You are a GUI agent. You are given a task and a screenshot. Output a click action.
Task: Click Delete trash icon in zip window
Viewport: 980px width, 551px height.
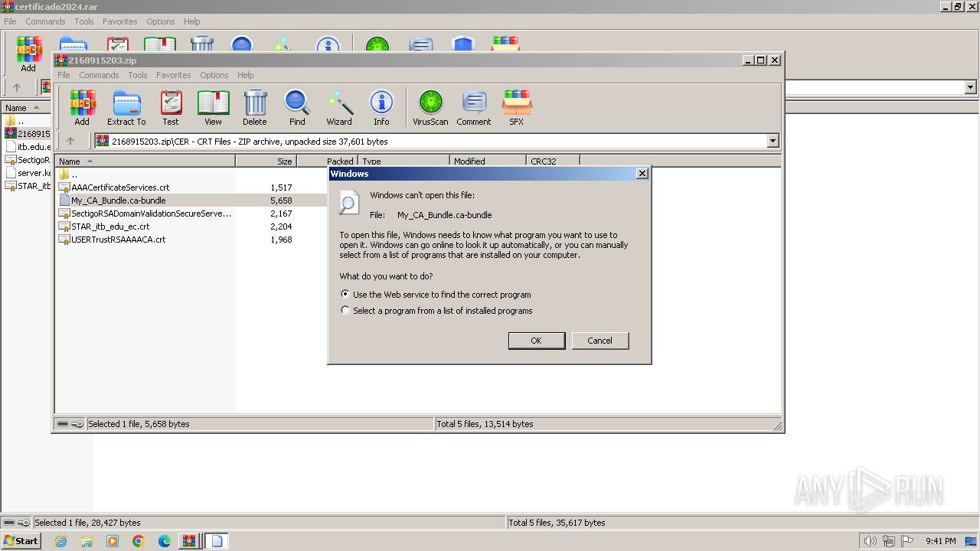click(x=255, y=107)
